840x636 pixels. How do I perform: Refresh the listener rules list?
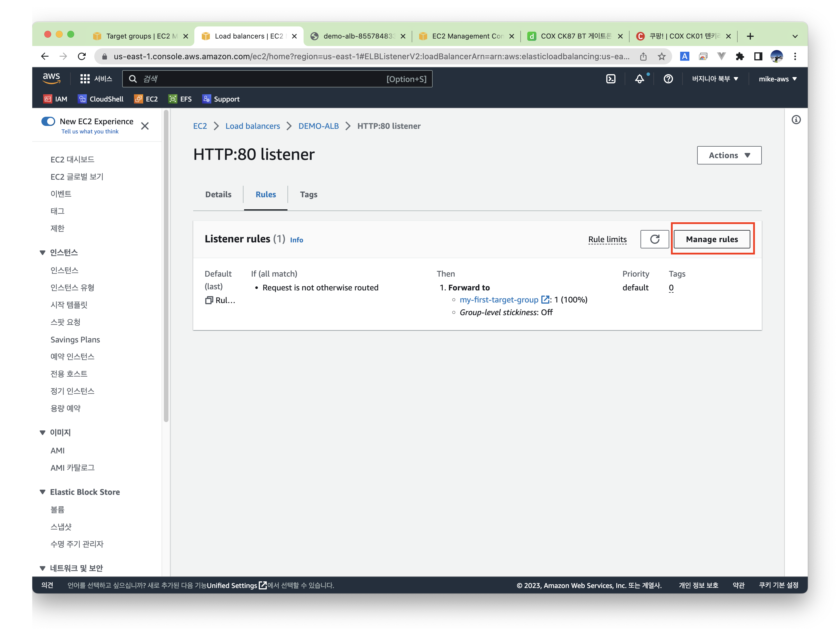coord(654,239)
